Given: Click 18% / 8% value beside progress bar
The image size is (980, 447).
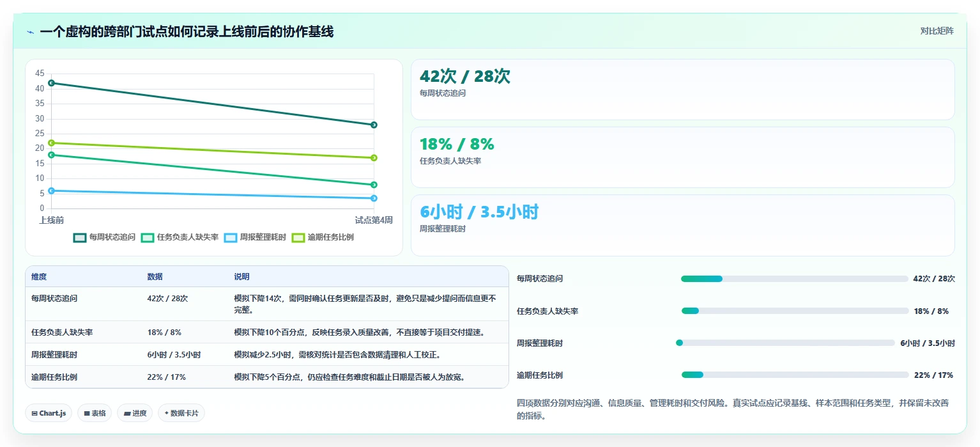Looking at the screenshot, I should point(931,311).
